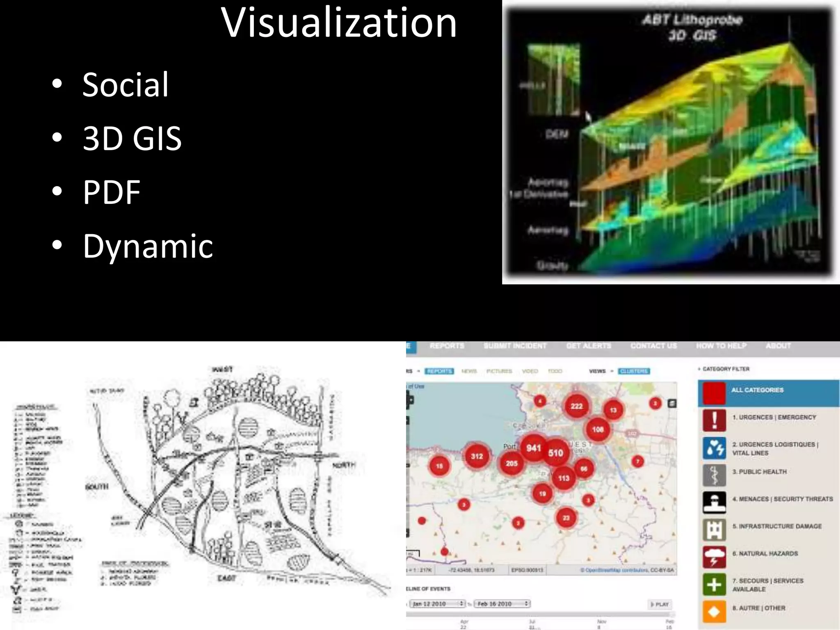Screen dimensions: 840x630
Task: Open the REPORTS navigation item
Action: pos(447,346)
